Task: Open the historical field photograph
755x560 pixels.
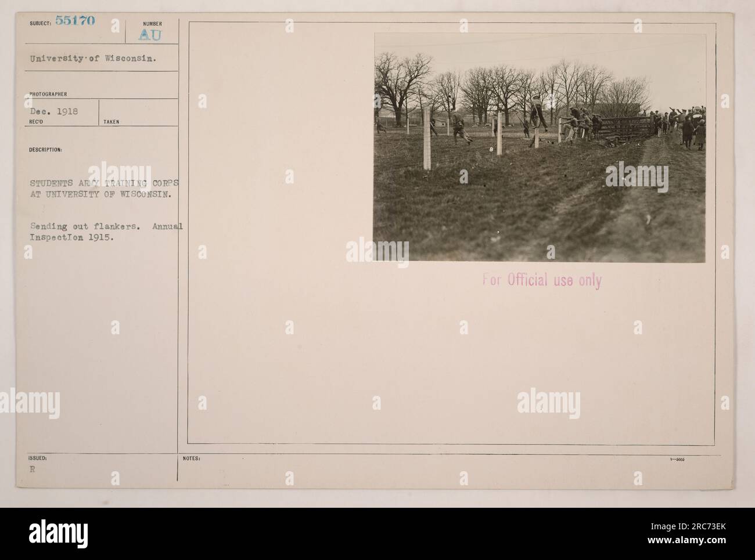Action: 540,147
